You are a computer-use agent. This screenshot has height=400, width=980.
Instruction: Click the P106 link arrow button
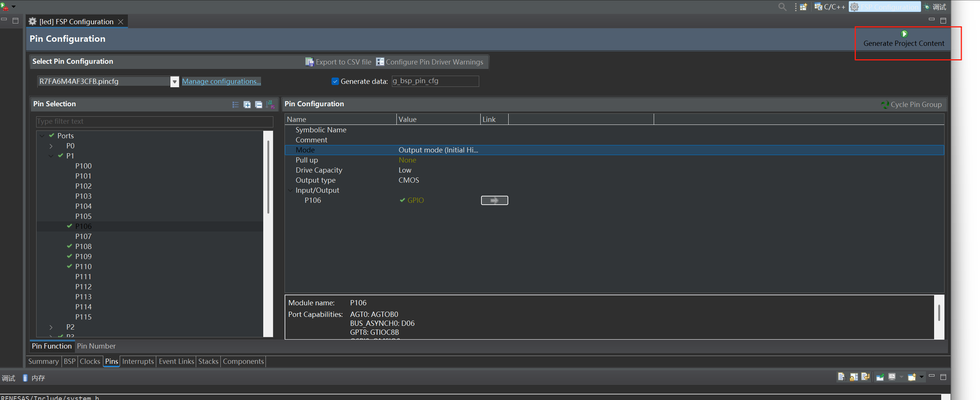pyautogui.click(x=494, y=201)
